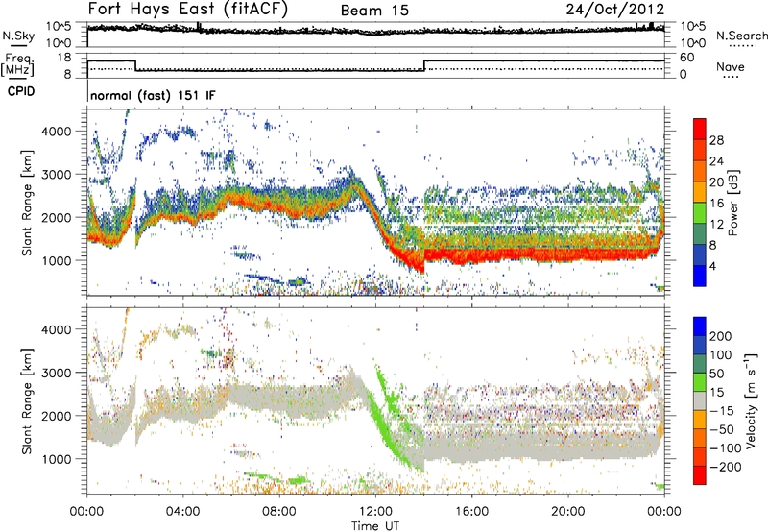The image size is (768, 532).
Task: Click the "1000" tick of the power panel
Action: (x=56, y=260)
